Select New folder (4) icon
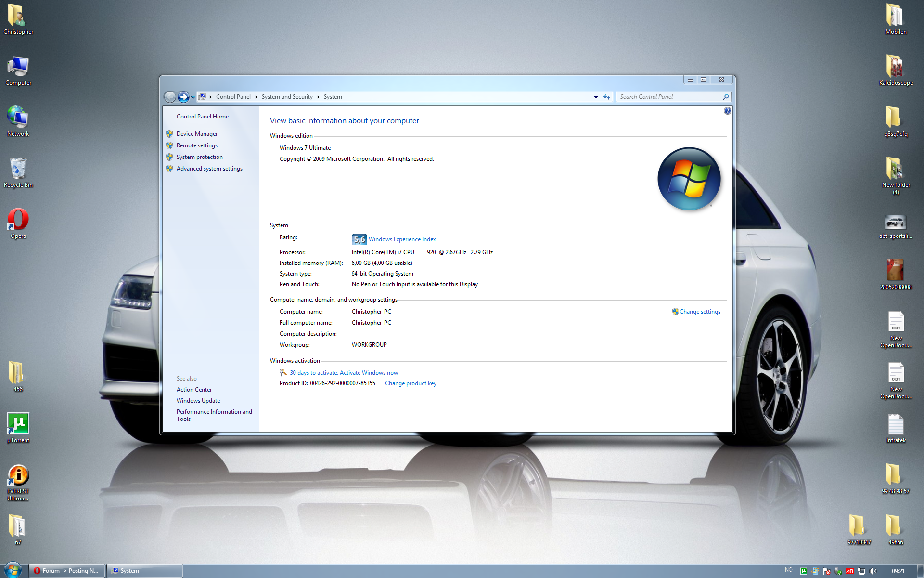The height and width of the screenshot is (578, 924). 896,176
